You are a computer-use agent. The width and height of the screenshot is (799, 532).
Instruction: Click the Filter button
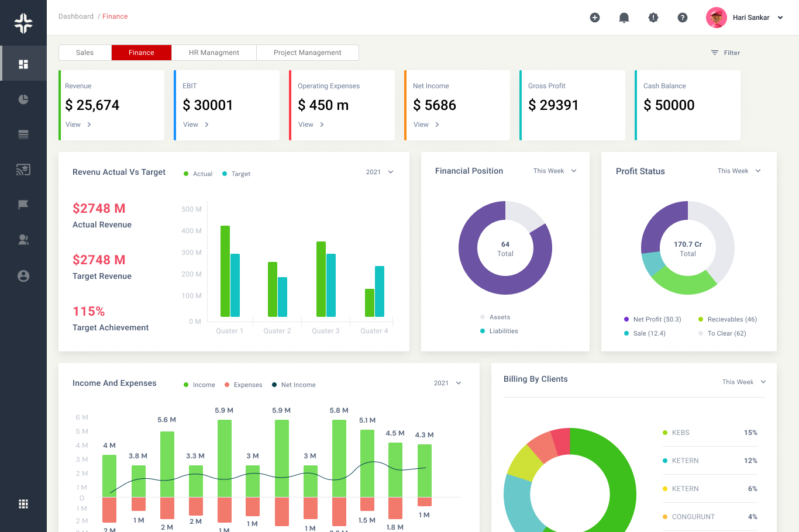point(725,53)
